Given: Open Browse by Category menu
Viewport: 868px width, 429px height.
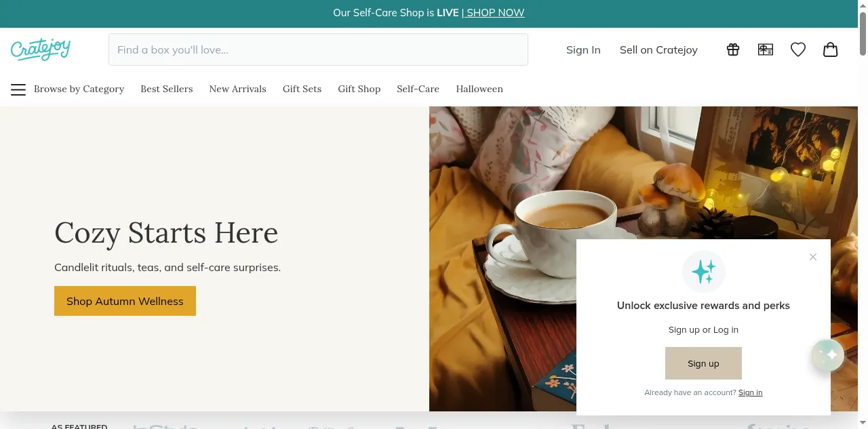Looking at the screenshot, I should tap(79, 89).
